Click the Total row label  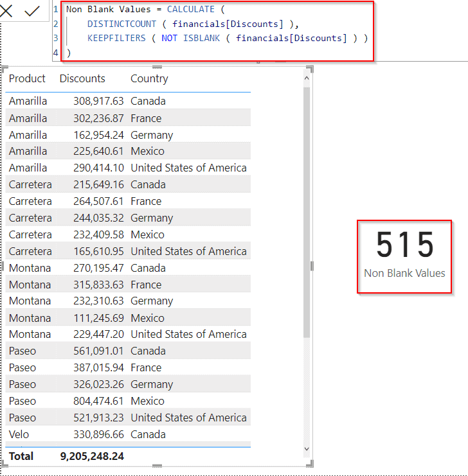[21, 456]
